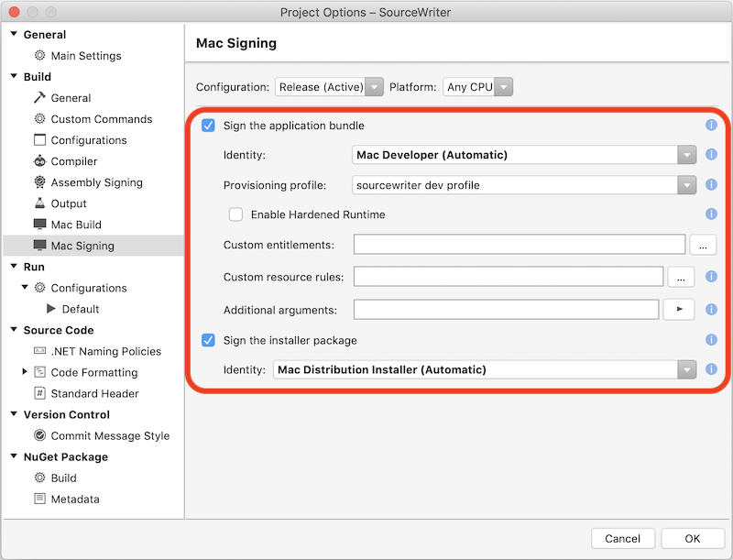733x560 pixels.
Task: Enable Hardened Runtime checkbox
Action: point(235,214)
